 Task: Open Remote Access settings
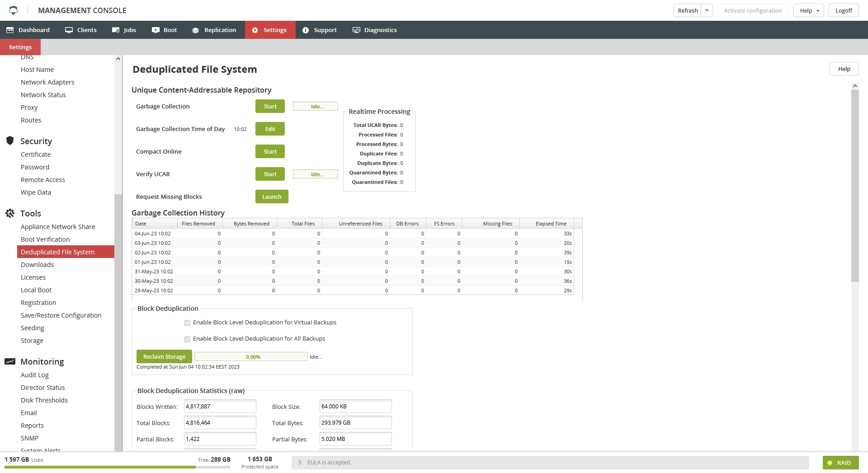[43, 180]
